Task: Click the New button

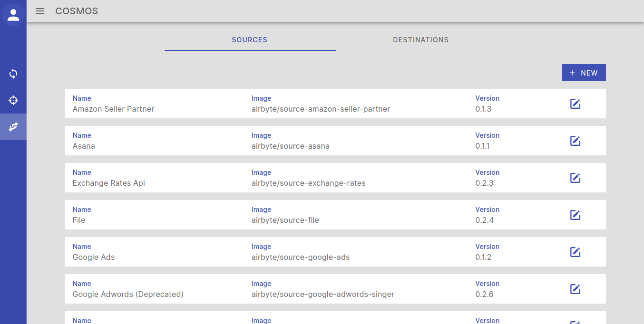Action: [584, 73]
